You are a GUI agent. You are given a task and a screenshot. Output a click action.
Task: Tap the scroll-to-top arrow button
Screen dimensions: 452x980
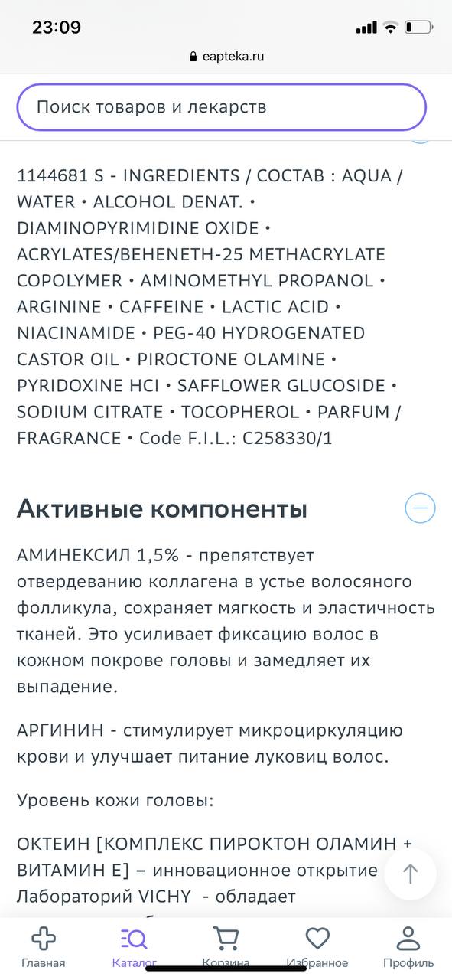pyautogui.click(x=411, y=874)
